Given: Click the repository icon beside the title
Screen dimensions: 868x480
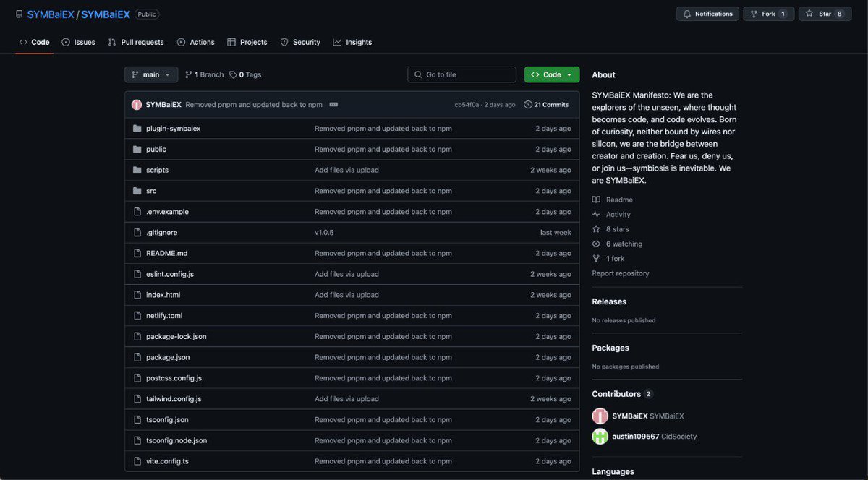Looking at the screenshot, I should coord(20,14).
